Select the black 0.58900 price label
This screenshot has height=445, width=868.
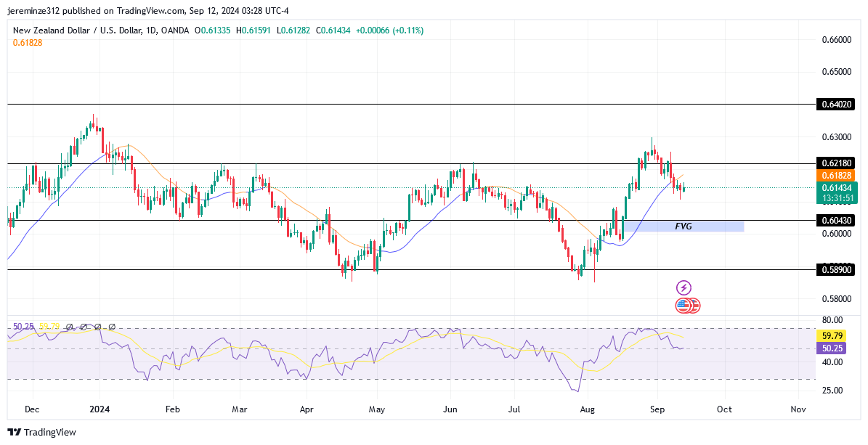click(x=837, y=270)
